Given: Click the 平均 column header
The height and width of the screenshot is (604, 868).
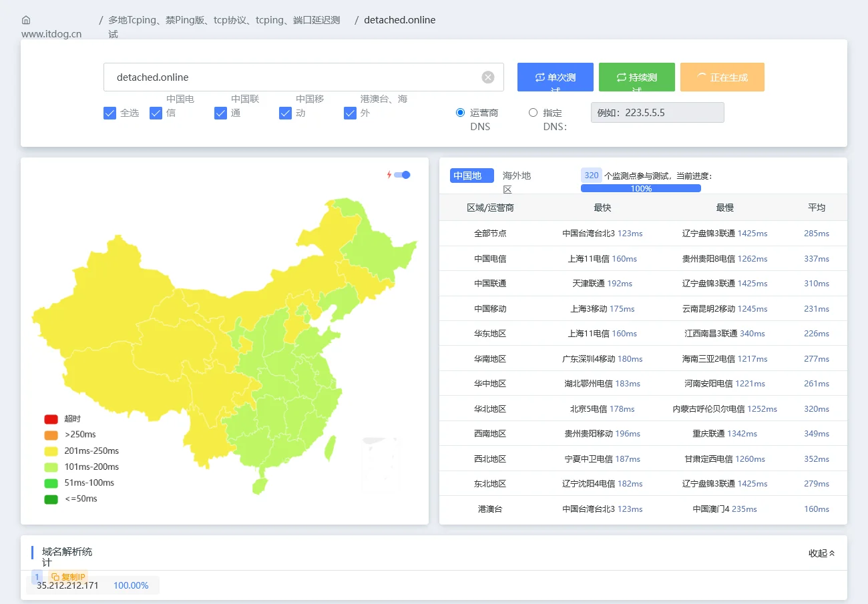Looking at the screenshot, I should [x=817, y=208].
